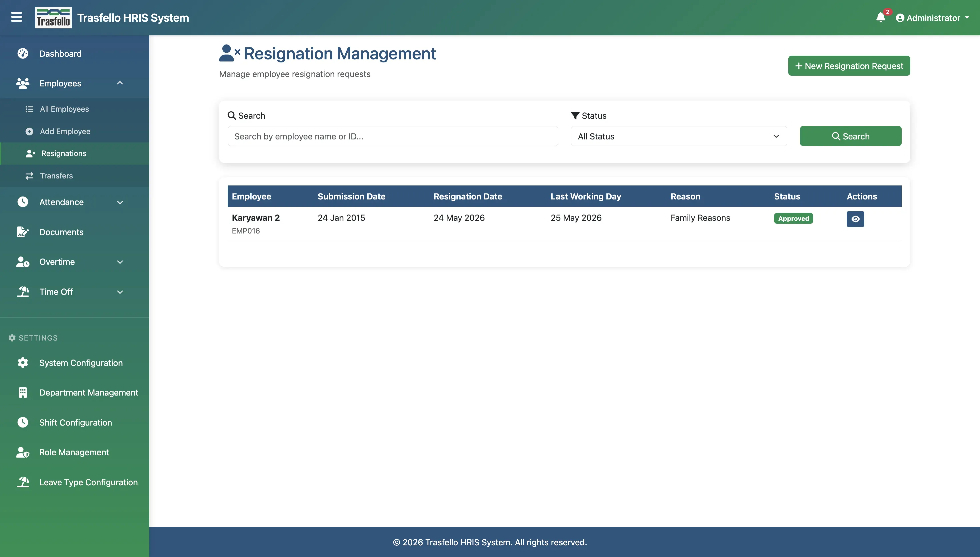Click the Resignation Management heading icon

pyautogui.click(x=229, y=53)
